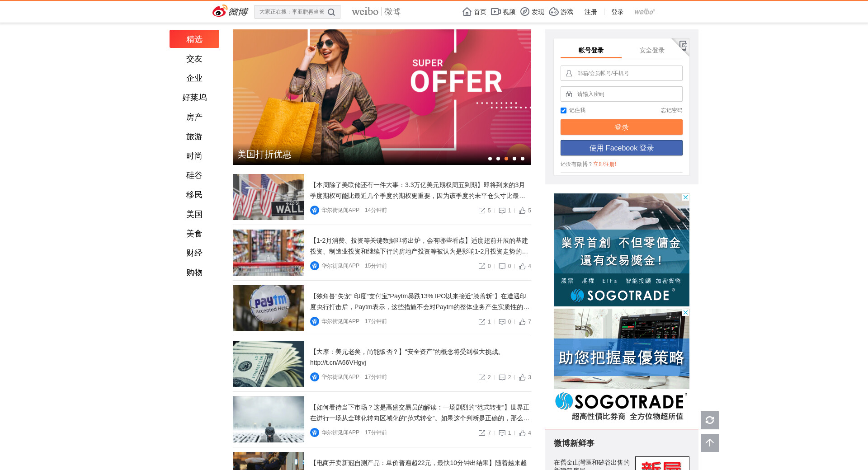Click the search magnifier icon

point(331,12)
